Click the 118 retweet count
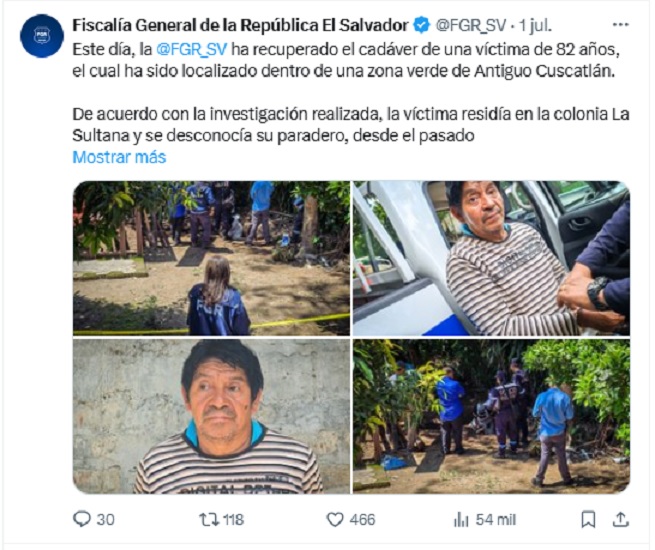The height and width of the screenshot is (550, 655). pyautogui.click(x=233, y=520)
